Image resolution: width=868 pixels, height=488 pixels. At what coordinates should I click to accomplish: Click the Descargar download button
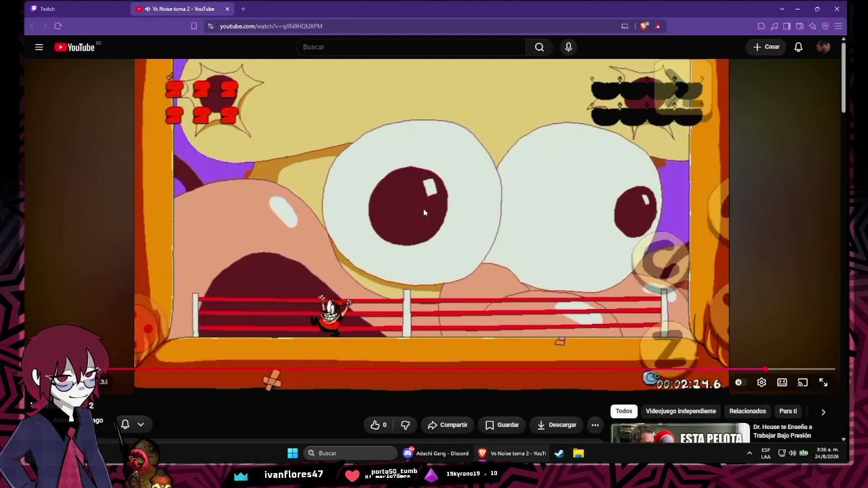[557, 425]
